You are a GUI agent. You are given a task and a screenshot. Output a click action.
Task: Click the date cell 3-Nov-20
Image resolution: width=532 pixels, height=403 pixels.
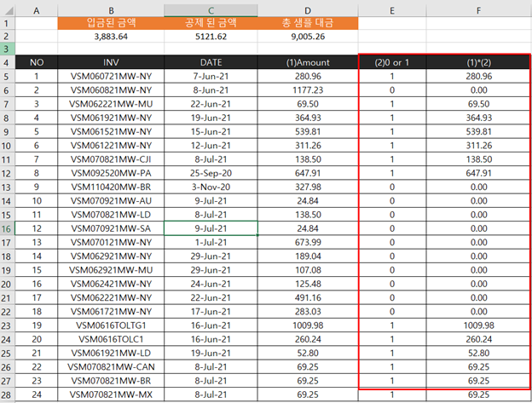point(211,187)
